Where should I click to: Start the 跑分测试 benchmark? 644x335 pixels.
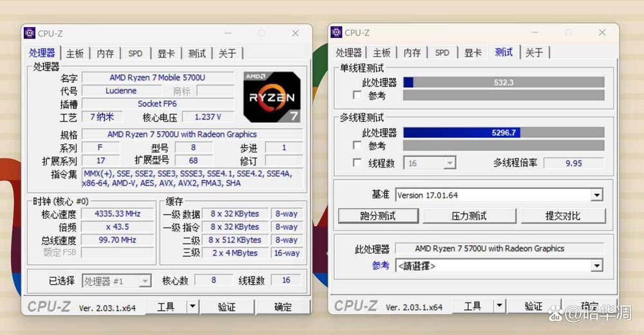(378, 216)
